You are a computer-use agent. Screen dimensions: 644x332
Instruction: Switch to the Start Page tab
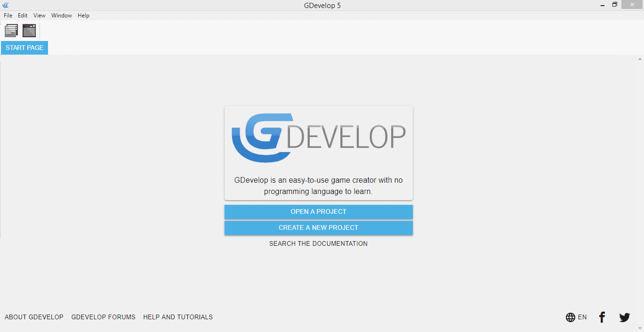(24, 48)
